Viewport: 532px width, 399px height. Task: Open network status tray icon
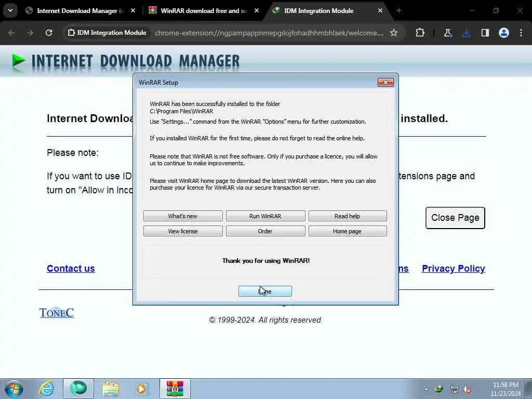[454, 389]
